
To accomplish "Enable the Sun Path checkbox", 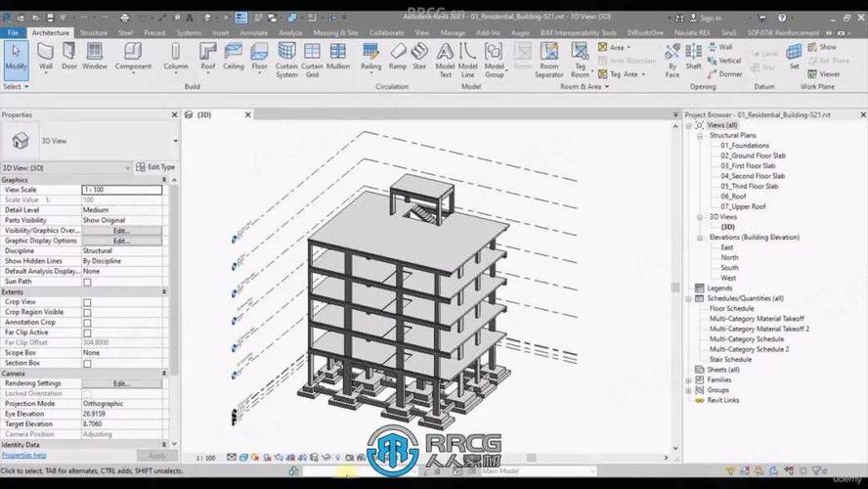I will tap(87, 282).
